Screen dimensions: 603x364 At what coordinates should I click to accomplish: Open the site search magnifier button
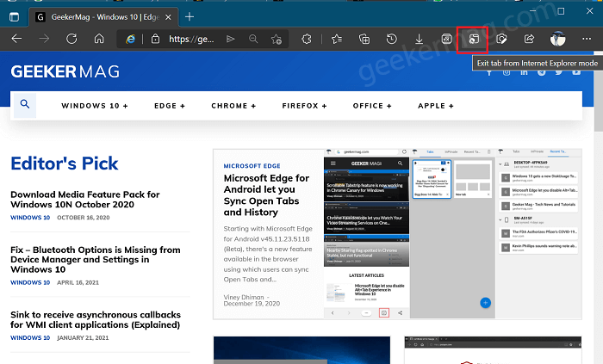coord(25,104)
